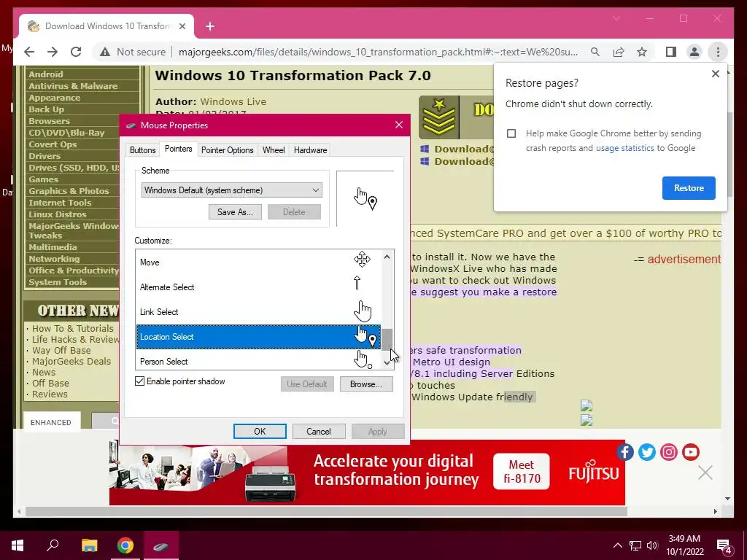Select the Move pointer row
This screenshot has height=560, width=747.
(x=258, y=262)
